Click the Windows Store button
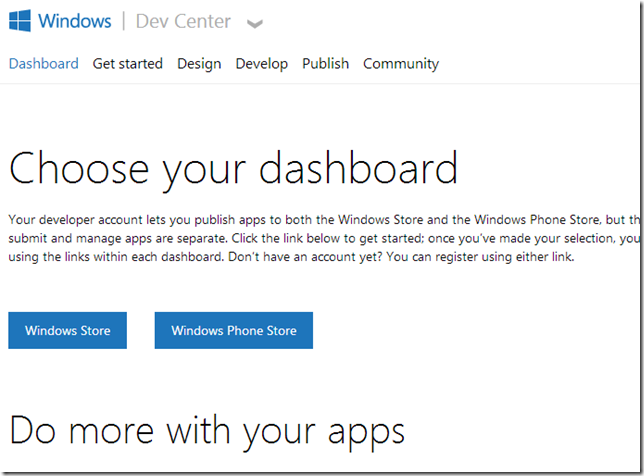 (x=67, y=330)
